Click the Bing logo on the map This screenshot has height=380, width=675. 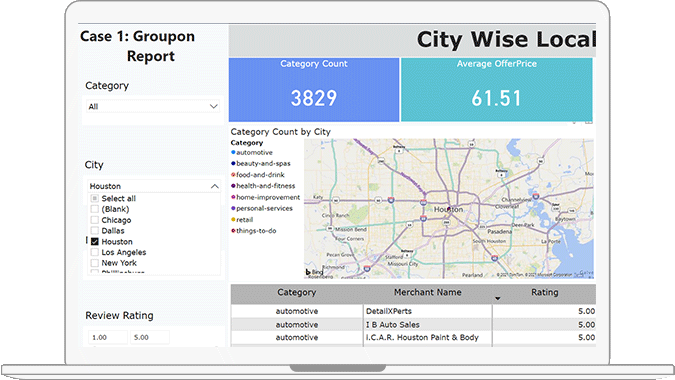click(x=314, y=272)
